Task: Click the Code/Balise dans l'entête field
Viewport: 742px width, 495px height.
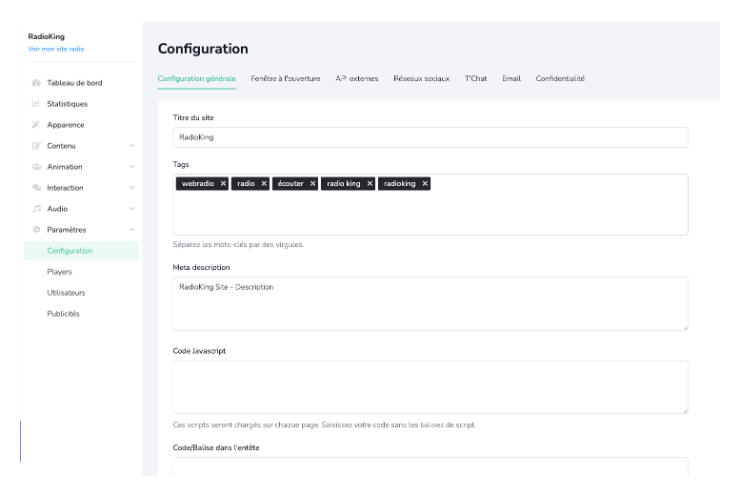Action: click(430, 467)
